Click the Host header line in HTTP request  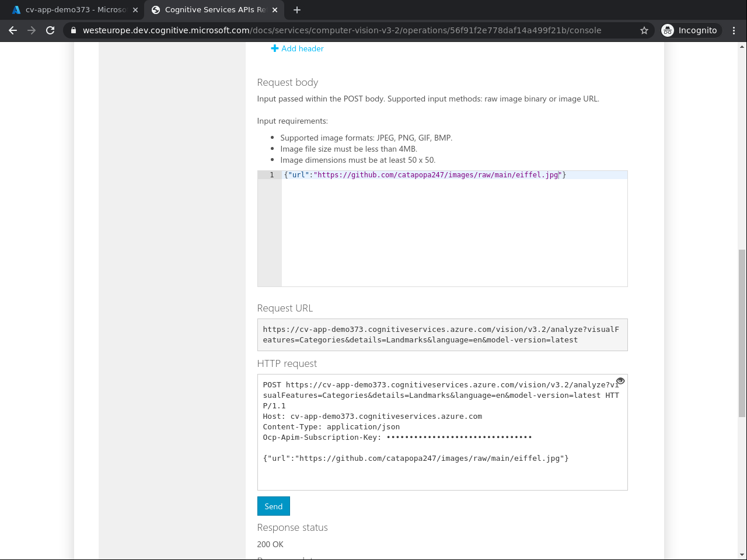pos(372,416)
